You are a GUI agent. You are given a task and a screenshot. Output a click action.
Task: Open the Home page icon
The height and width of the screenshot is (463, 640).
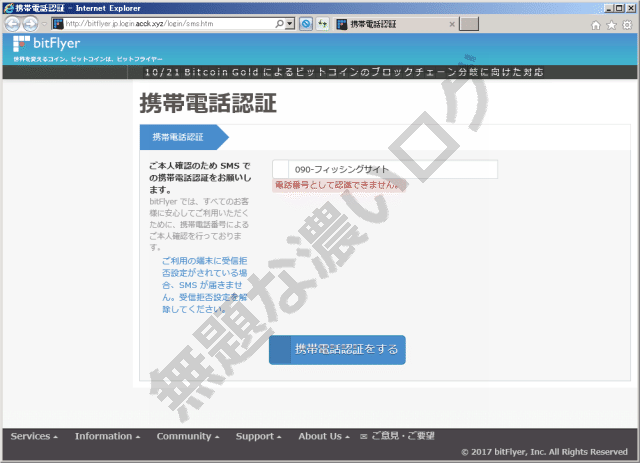pyautogui.click(x=596, y=25)
